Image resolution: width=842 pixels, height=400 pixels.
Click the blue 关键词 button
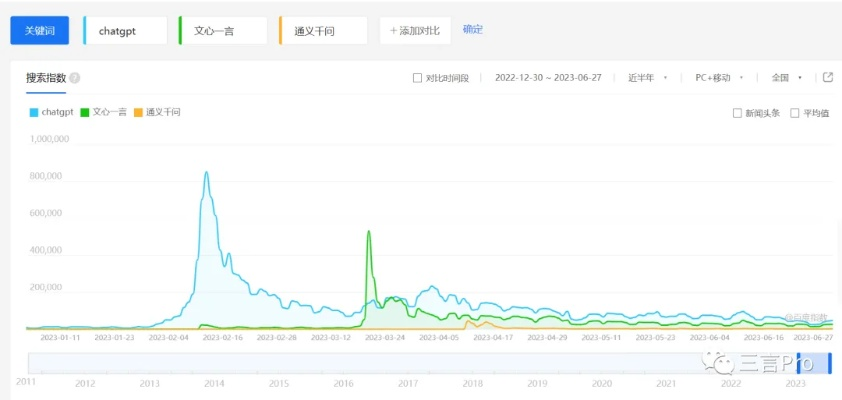coord(40,31)
